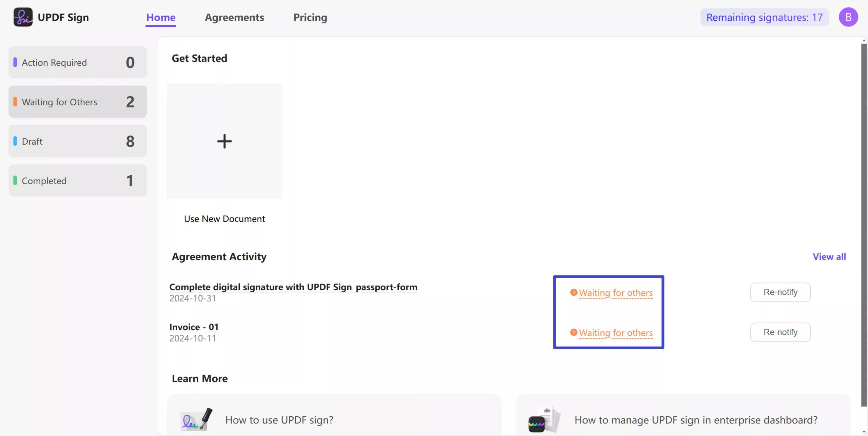Click the signature pen icon on "How to use UPDF sign?" card
This screenshot has width=868, height=436.
[196, 420]
